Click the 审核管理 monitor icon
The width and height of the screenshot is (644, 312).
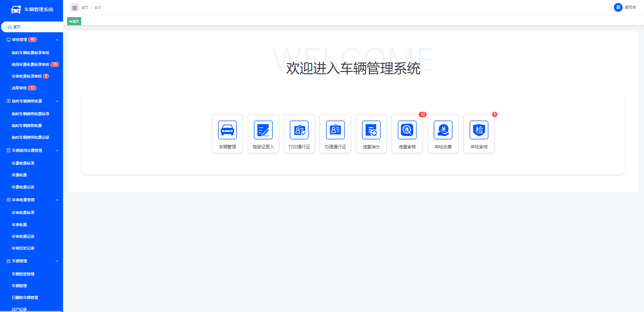pos(8,40)
